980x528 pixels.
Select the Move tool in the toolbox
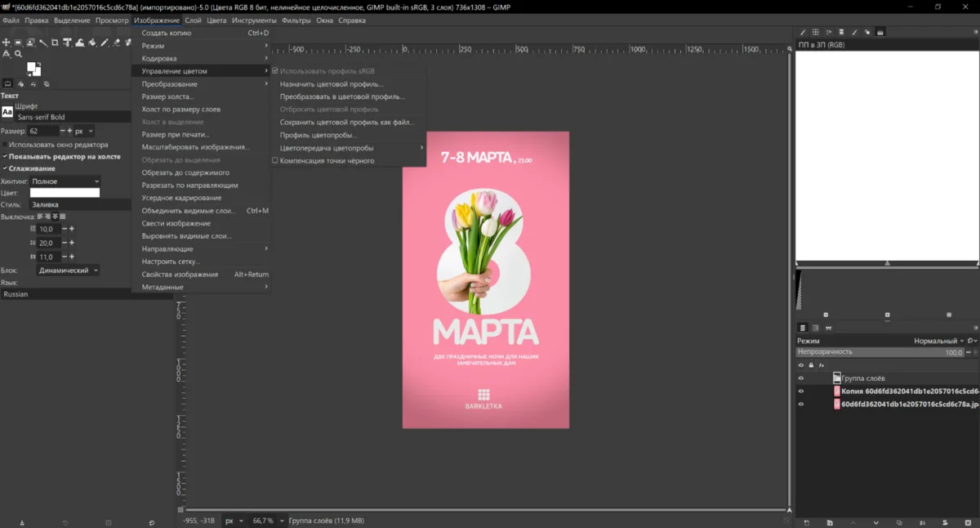[6, 43]
